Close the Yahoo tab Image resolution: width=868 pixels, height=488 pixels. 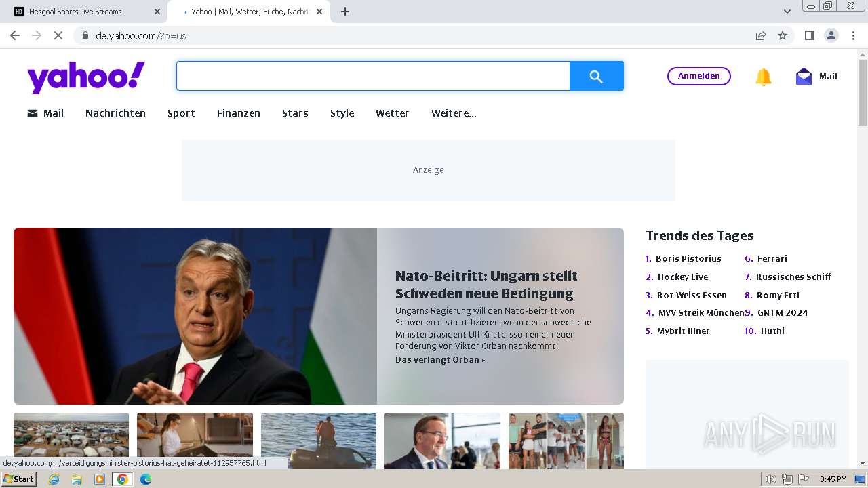tap(319, 12)
